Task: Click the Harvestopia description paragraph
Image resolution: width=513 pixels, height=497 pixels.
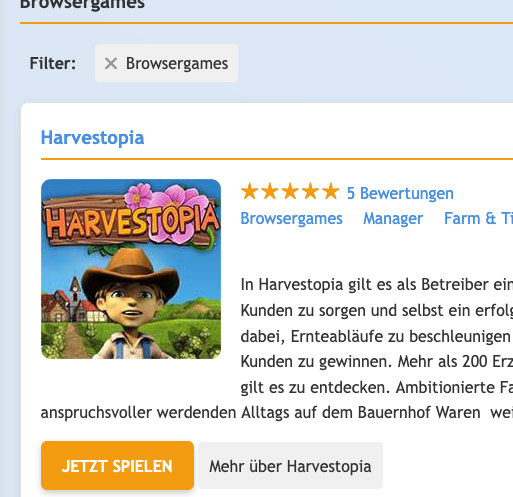Action: coord(277,348)
